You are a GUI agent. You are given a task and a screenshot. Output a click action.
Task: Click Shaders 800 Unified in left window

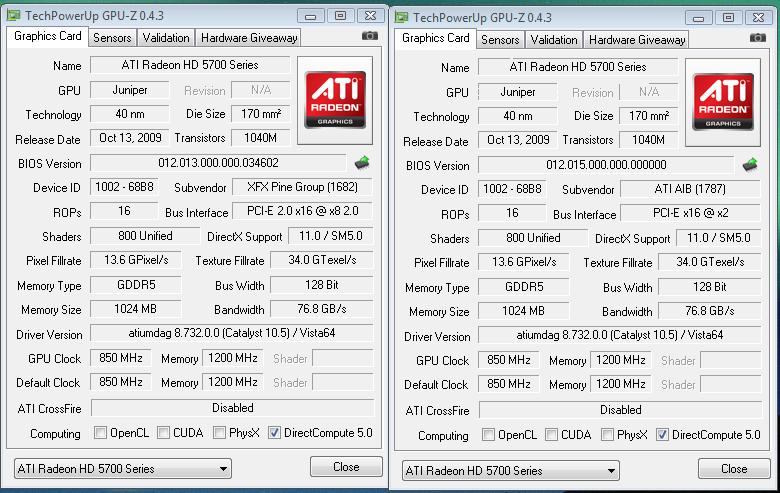(145, 236)
